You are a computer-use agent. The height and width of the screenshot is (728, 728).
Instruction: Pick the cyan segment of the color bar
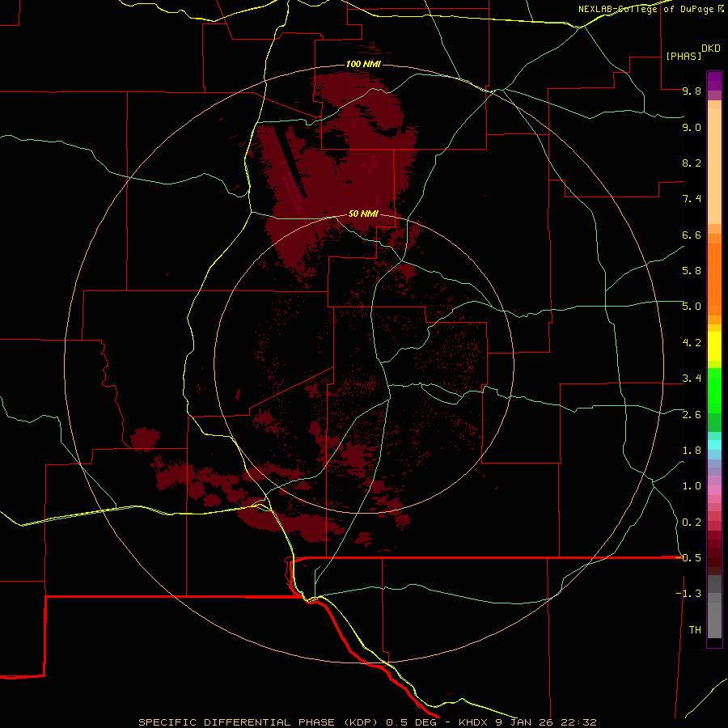coord(714,445)
